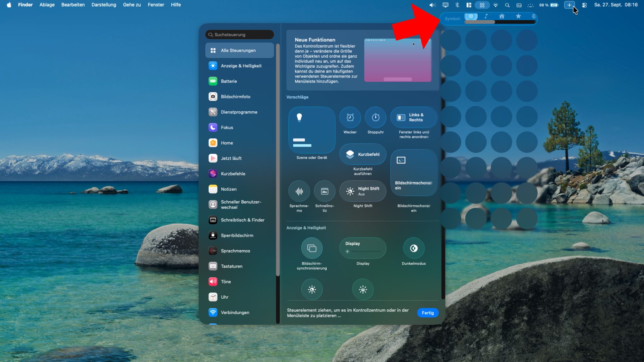Toggle the Bildschirmschoner ein tile
Image resolution: width=644 pixels, height=362 pixels.
click(x=414, y=173)
